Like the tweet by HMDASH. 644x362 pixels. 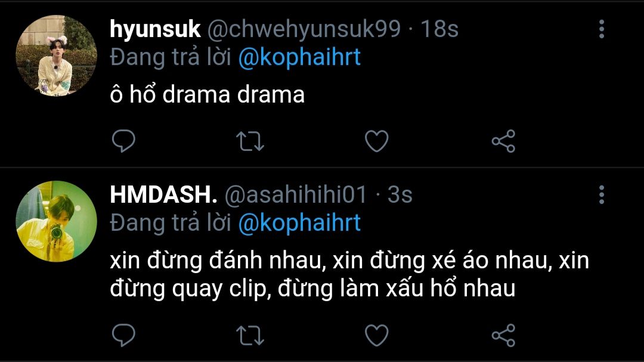tap(377, 335)
